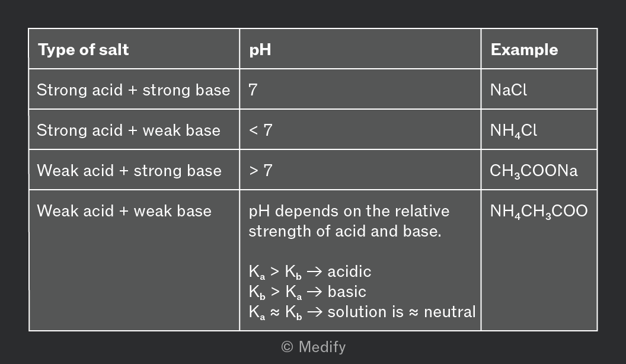Click the NaCl example cell
The height and width of the screenshot is (364, 626).
tap(539, 89)
